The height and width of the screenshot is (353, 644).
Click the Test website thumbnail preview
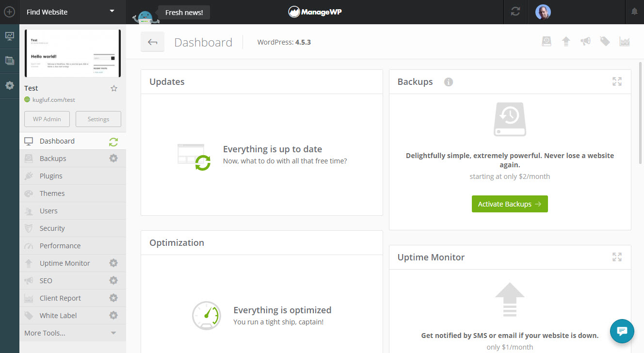coord(72,53)
